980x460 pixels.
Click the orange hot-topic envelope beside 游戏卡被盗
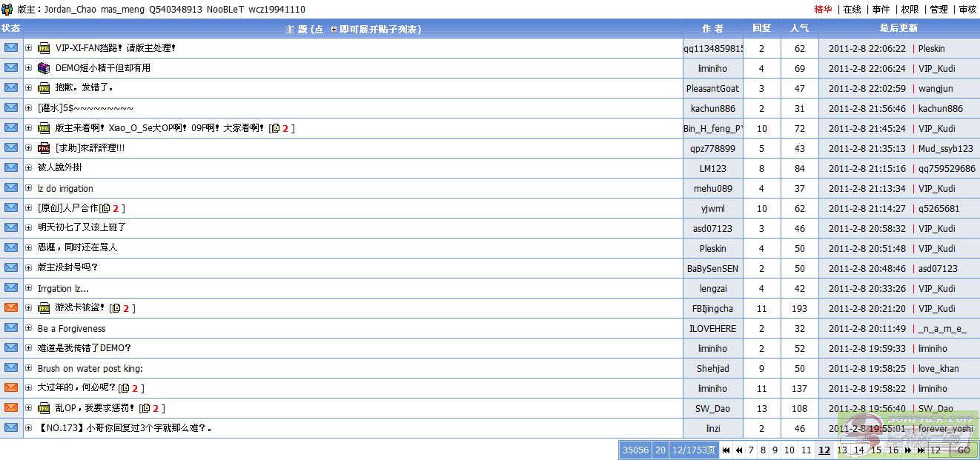point(11,307)
